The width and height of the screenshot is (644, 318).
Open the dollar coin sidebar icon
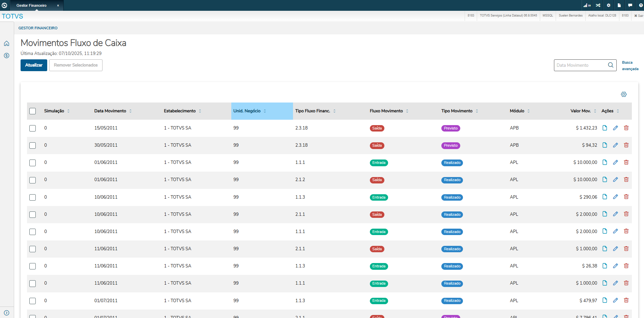coord(6,56)
